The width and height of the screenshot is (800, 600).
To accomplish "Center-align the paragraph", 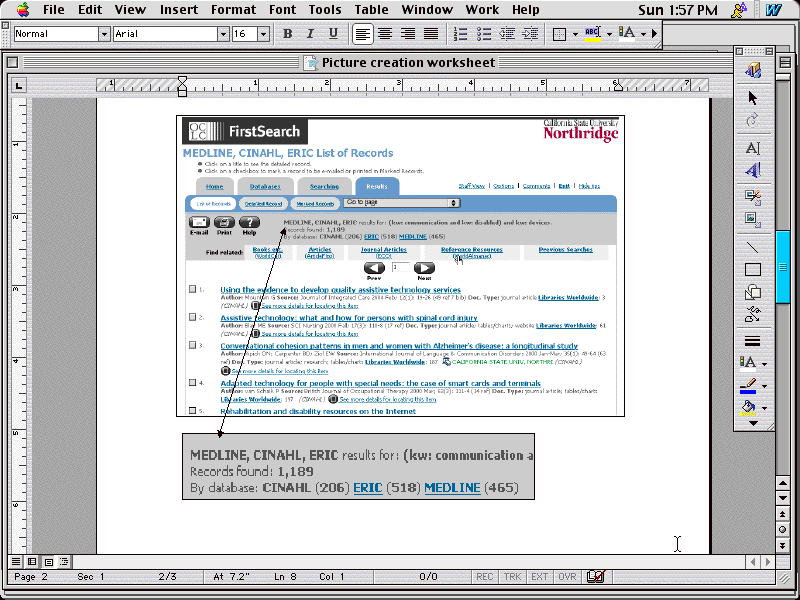I will point(385,34).
